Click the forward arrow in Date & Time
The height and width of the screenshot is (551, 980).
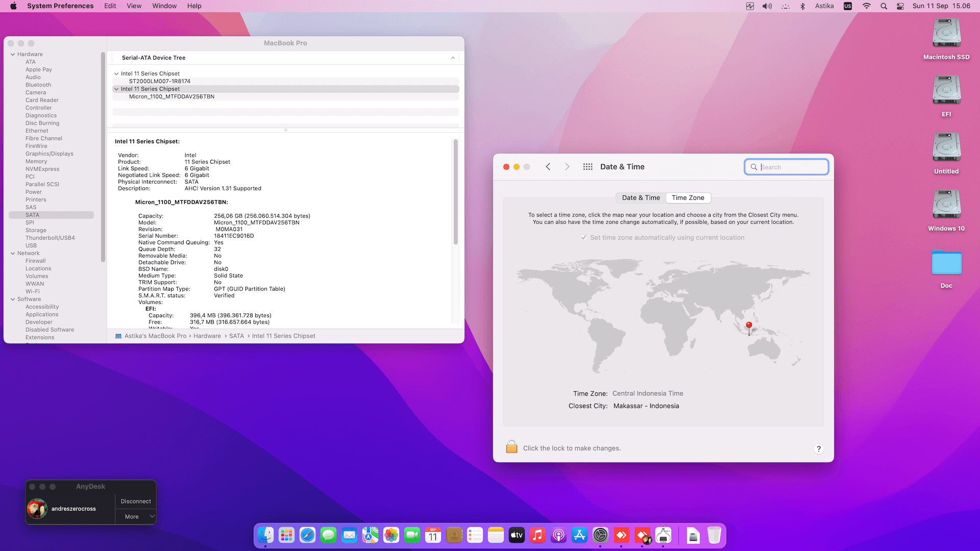(567, 167)
